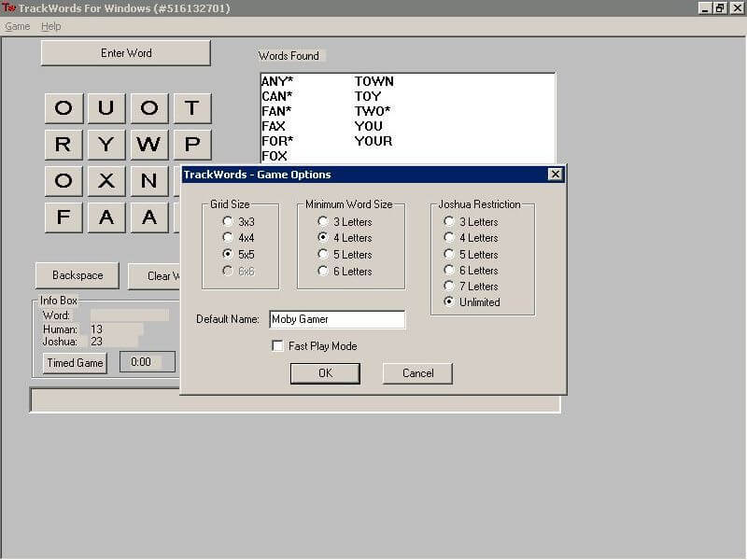Click the letter tile P
This screenshot has width=747, height=560.
click(x=192, y=145)
